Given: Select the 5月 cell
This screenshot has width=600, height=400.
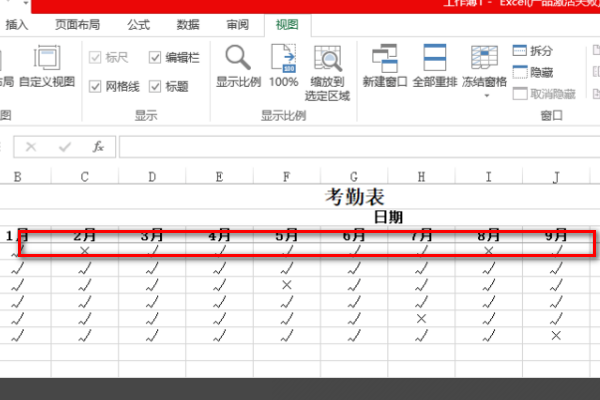Looking at the screenshot, I should 287,235.
